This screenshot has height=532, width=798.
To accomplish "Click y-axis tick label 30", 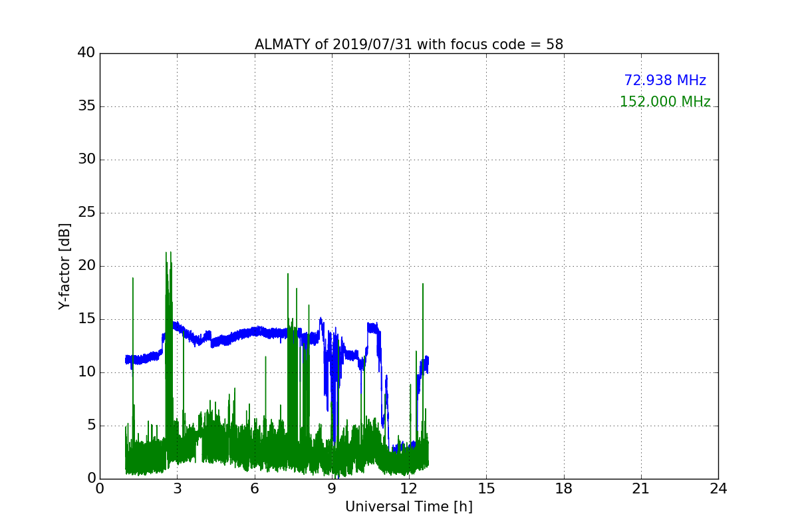I will tap(86, 160).
